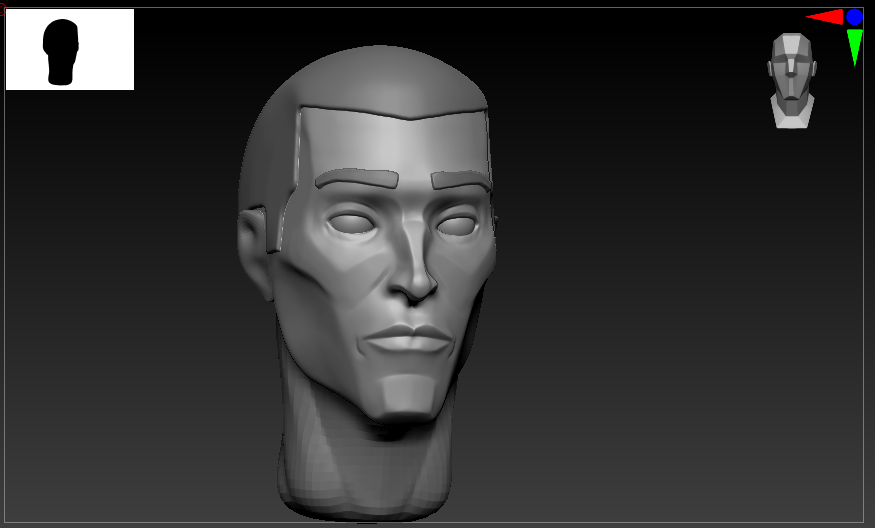This screenshot has width=875, height=528.
Task: Click the sculpted head model's nose
Action: (x=414, y=262)
